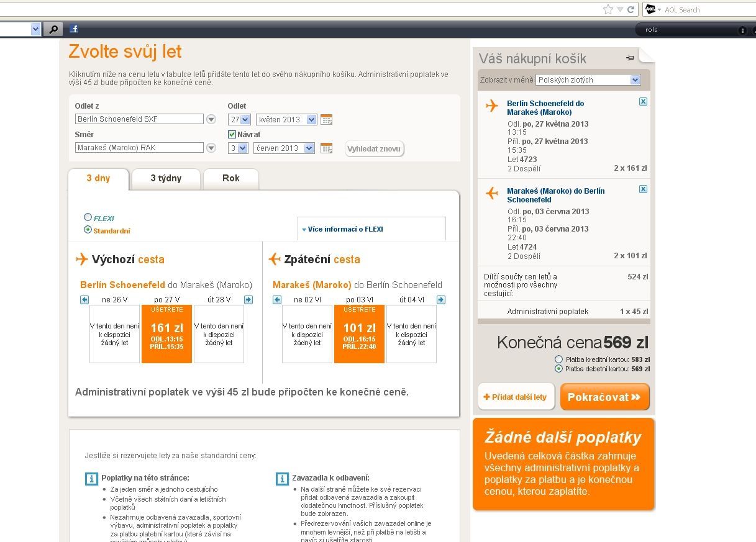Open the currency dropdown Polských zlotých
Viewport: 756px width, 542px height.
click(588, 79)
